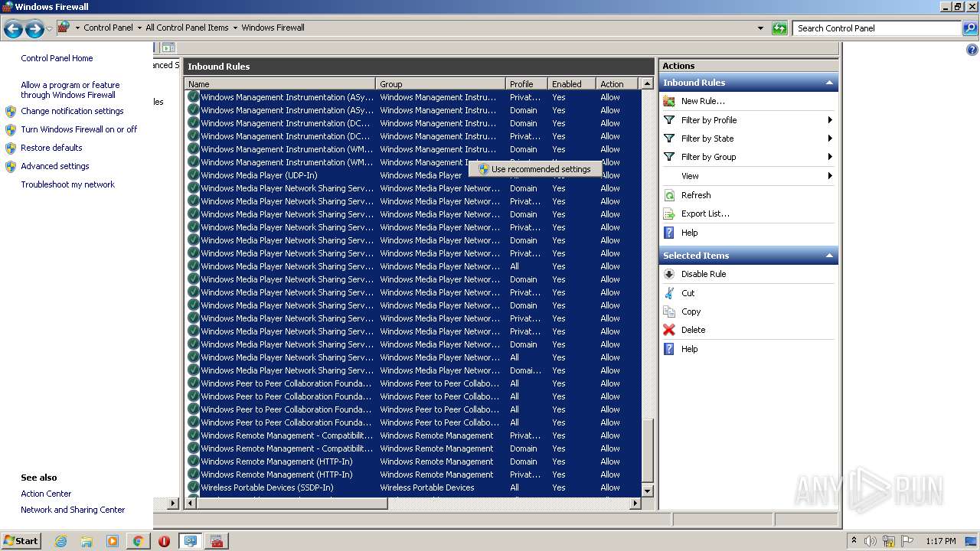Click the Forward navigation arrow

click(34, 29)
